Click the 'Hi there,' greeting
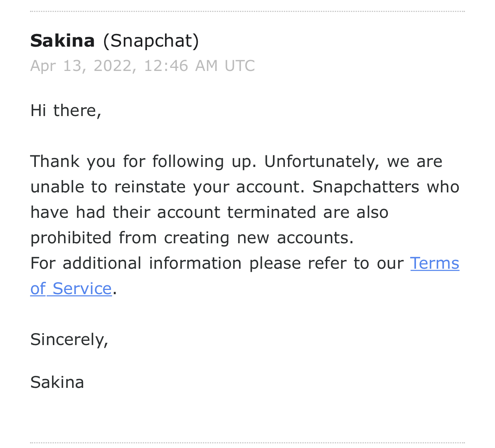Screen dimensions: 495x448 click(66, 111)
